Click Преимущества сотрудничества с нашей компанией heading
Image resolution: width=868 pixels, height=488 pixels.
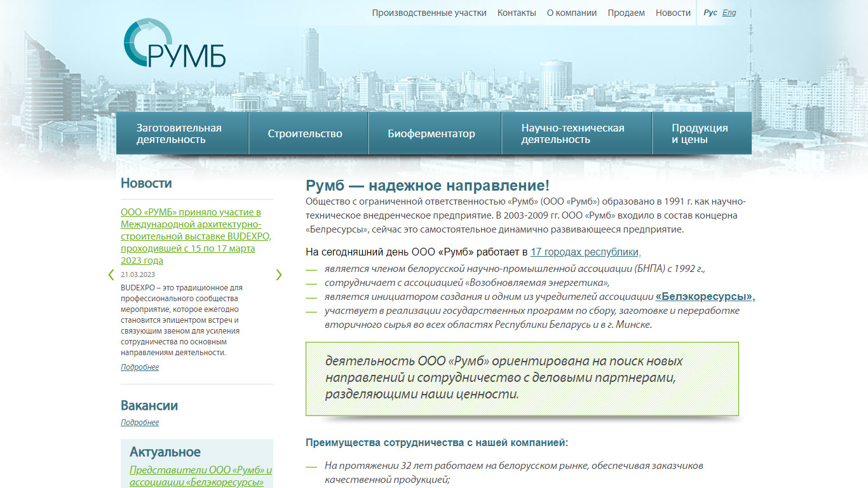click(x=437, y=443)
